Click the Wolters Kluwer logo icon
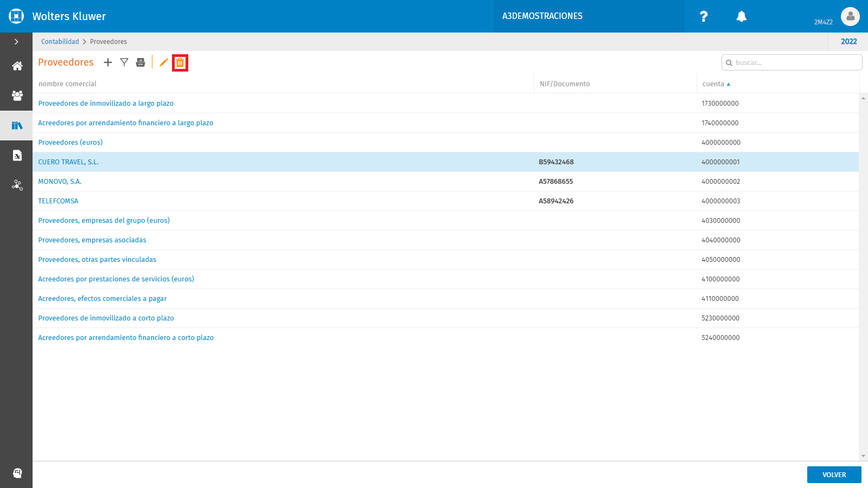Image resolution: width=868 pixels, height=488 pixels. (x=16, y=16)
